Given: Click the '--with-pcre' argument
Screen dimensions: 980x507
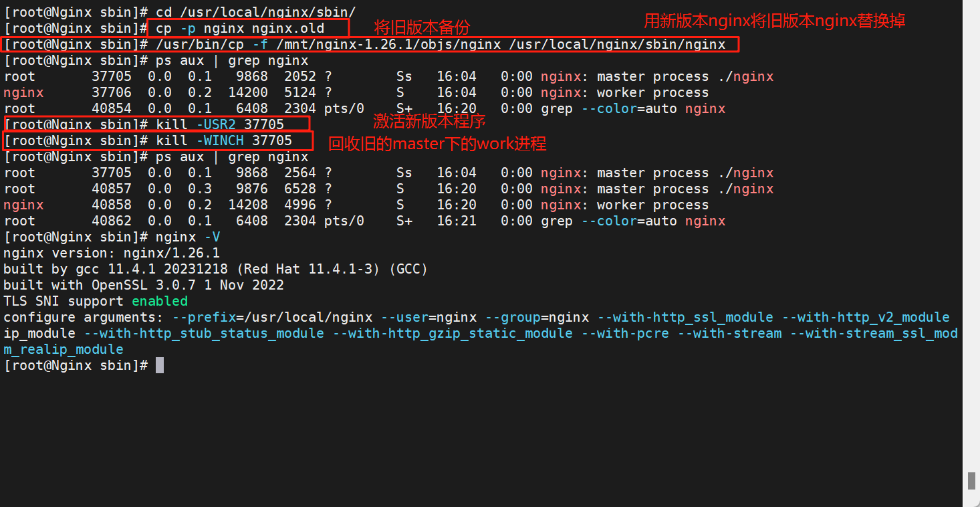Looking at the screenshot, I should click(x=625, y=333).
